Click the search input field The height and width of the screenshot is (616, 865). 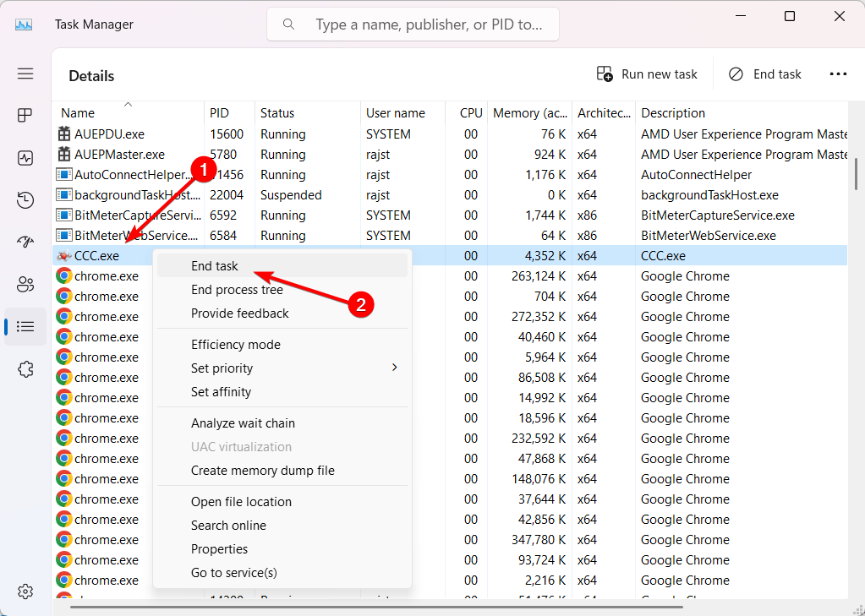point(413,25)
